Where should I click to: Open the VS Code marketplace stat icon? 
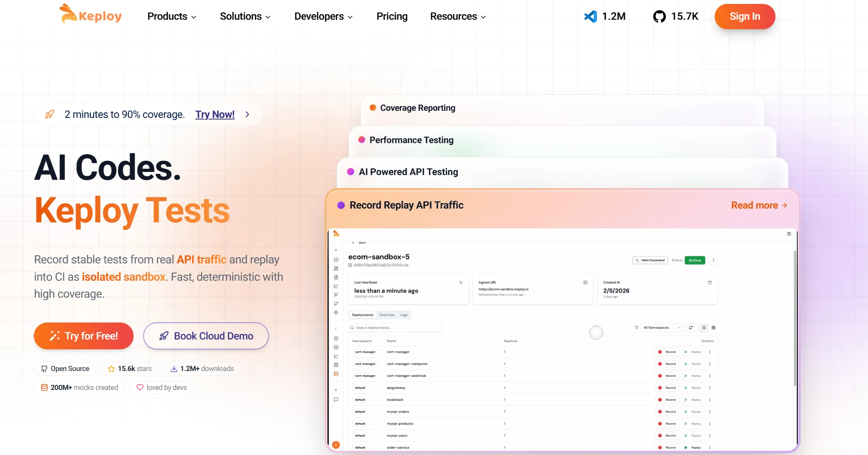click(590, 17)
